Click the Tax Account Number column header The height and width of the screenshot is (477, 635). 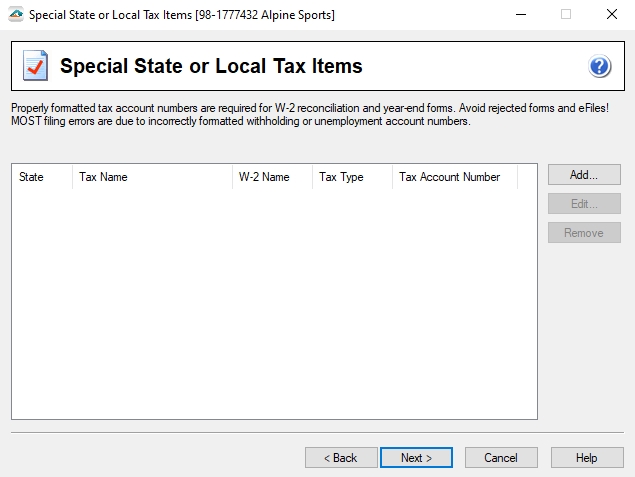click(454, 177)
